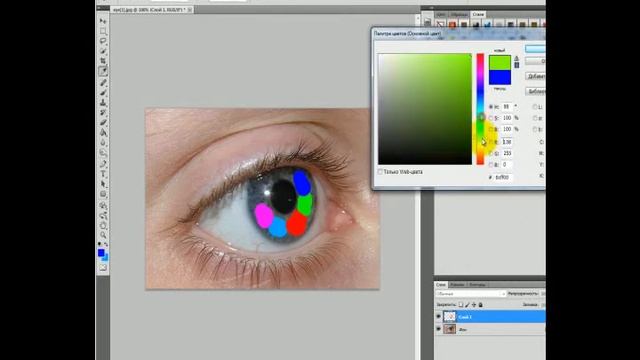Select the Eraser tool
This screenshot has height=360, width=640.
point(103,123)
